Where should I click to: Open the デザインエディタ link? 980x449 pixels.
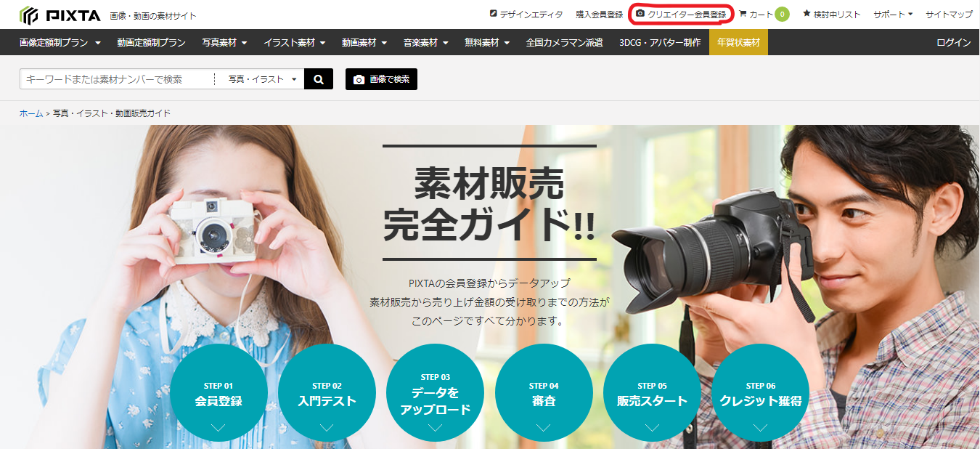coord(526,14)
